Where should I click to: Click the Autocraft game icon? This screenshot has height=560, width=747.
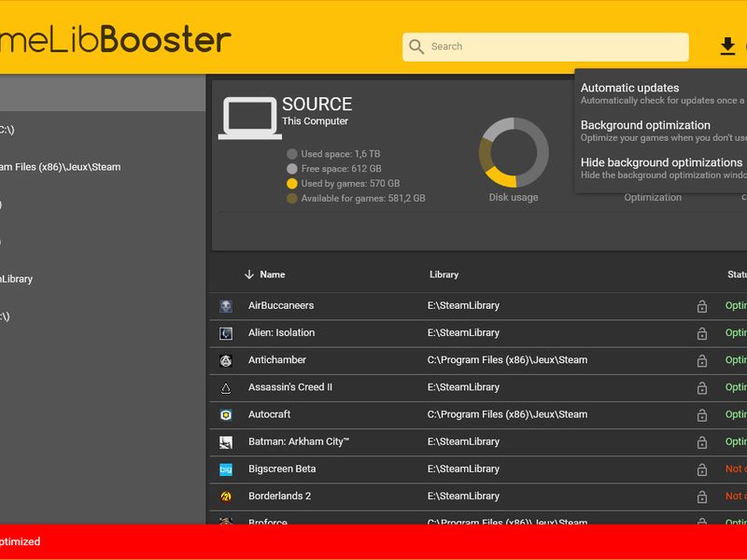(x=226, y=414)
